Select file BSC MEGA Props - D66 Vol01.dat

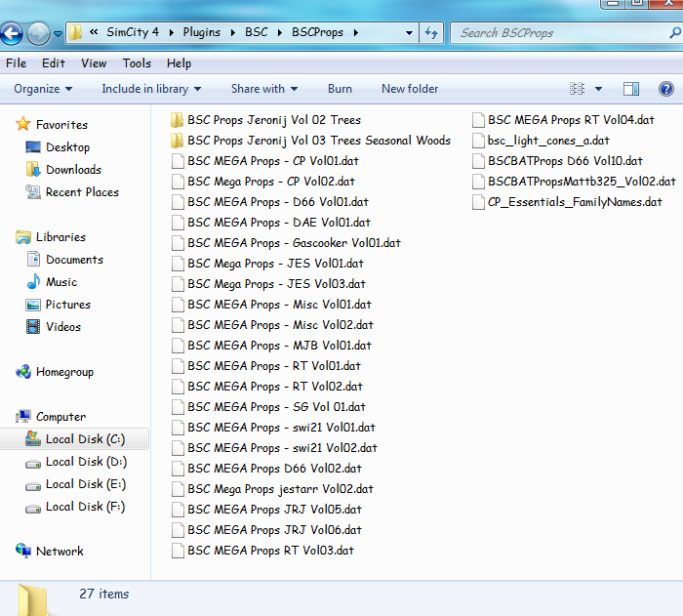point(278,202)
